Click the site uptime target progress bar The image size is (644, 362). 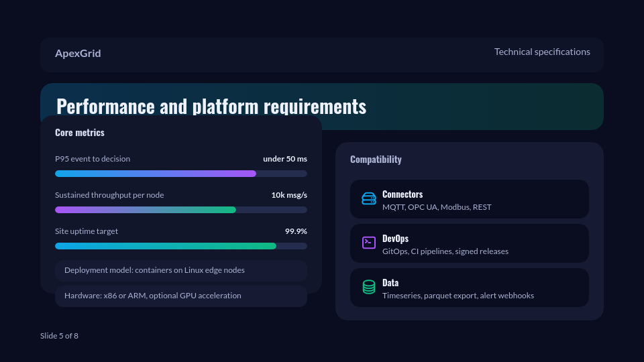click(x=181, y=246)
